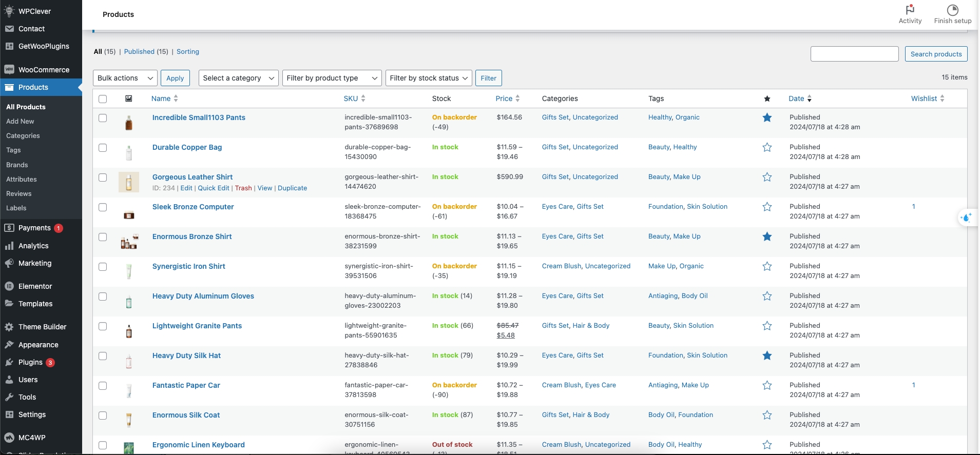Open the Activity flag icon
The height and width of the screenshot is (455, 980).
click(x=910, y=10)
